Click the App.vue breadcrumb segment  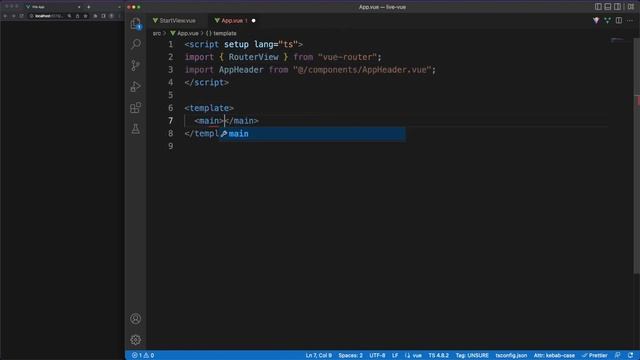184,33
